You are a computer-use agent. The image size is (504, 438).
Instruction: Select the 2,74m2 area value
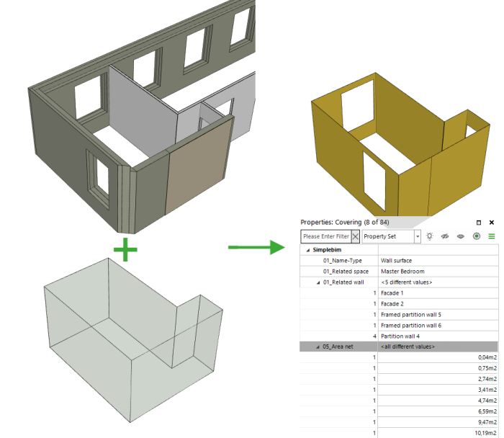[487, 379]
